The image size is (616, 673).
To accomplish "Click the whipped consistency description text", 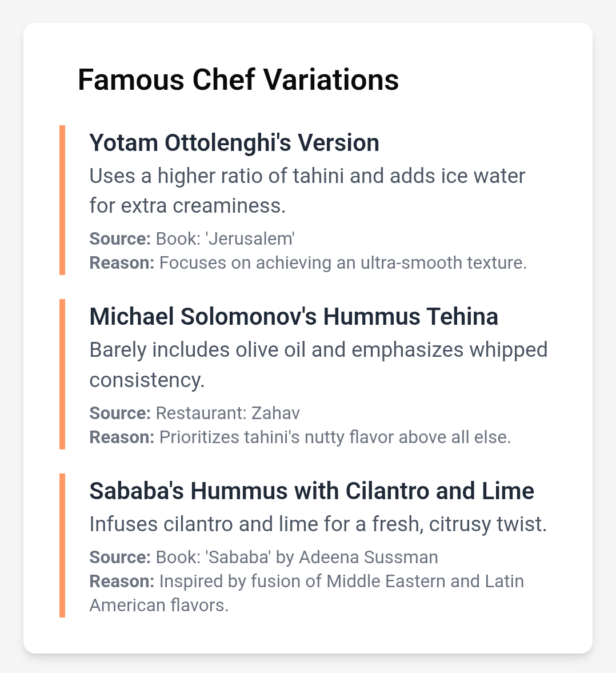I will point(318,365).
